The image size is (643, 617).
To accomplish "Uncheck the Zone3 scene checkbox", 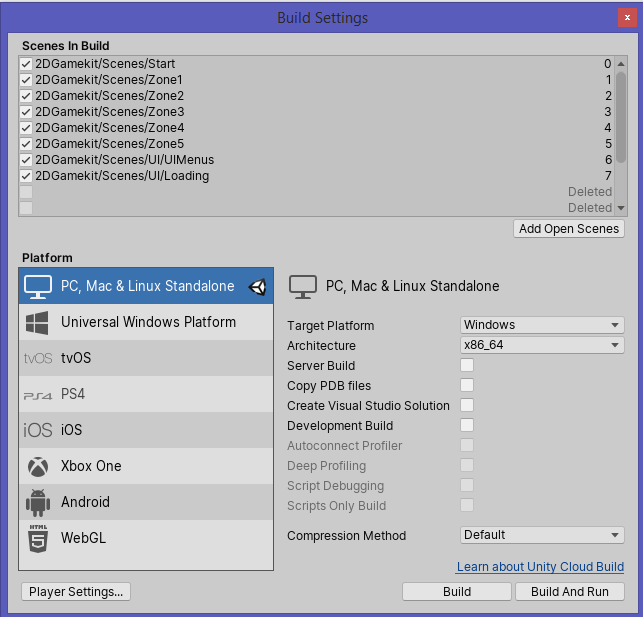I will [26, 112].
